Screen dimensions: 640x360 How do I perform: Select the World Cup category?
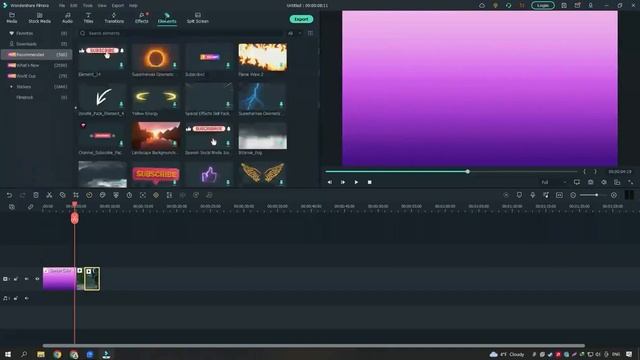[x=37, y=76]
